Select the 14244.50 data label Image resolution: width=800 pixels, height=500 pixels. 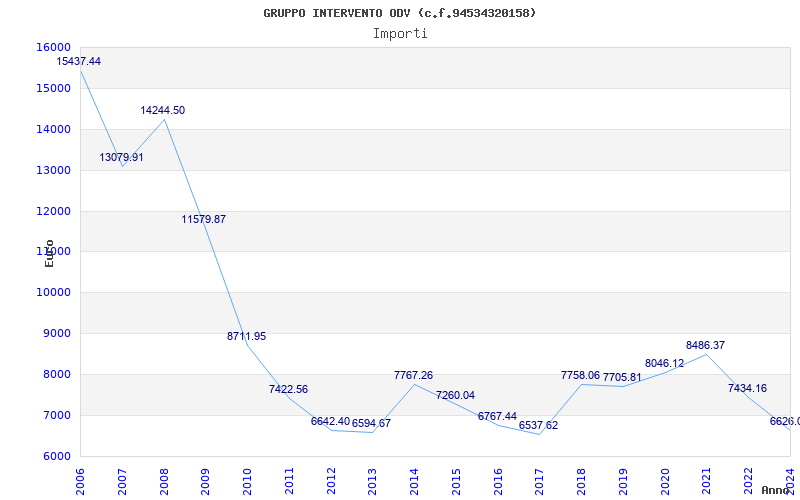click(163, 110)
